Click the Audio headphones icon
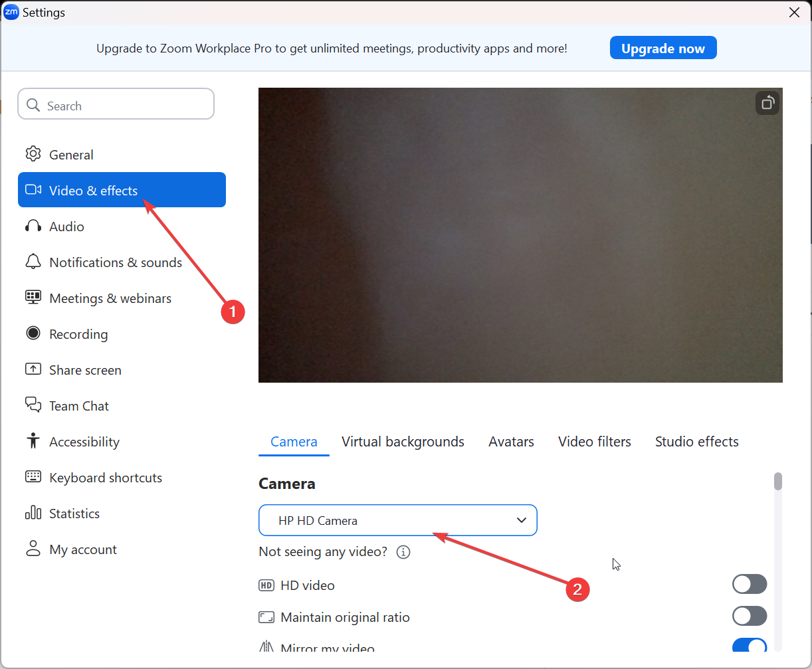Screen dimensions: 812x669 tap(33, 226)
